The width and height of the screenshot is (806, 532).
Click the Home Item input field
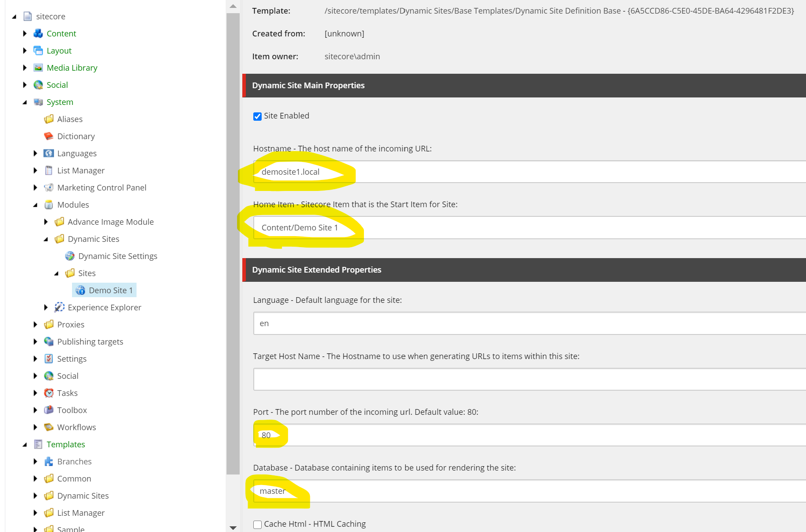tap(529, 227)
